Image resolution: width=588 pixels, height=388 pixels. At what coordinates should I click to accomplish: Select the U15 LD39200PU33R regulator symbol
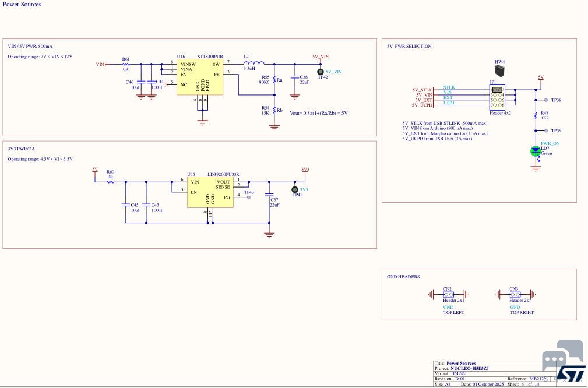click(210, 192)
